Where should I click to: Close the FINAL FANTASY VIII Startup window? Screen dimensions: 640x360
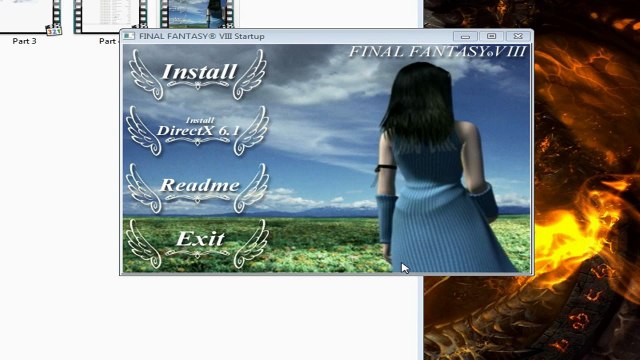518,36
